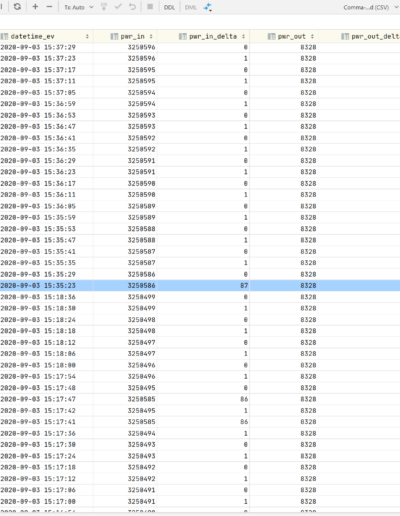
Task: Open the Tx: Auto transaction mode dropdown
Action: pyautogui.click(x=79, y=7)
